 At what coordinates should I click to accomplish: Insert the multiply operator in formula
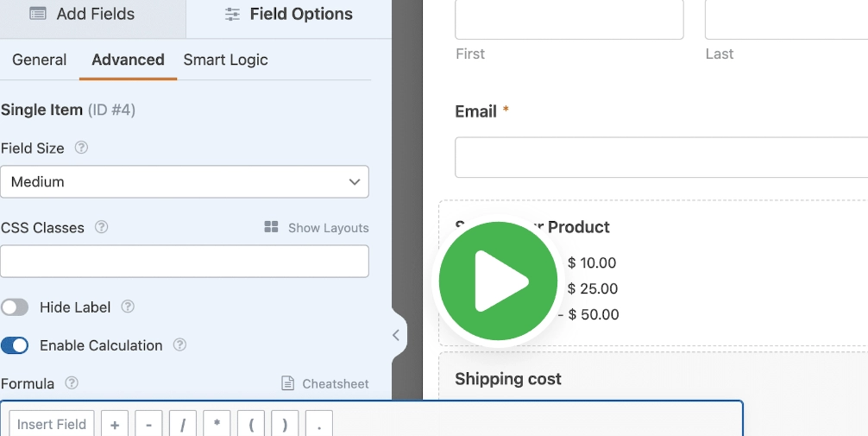[x=217, y=424]
